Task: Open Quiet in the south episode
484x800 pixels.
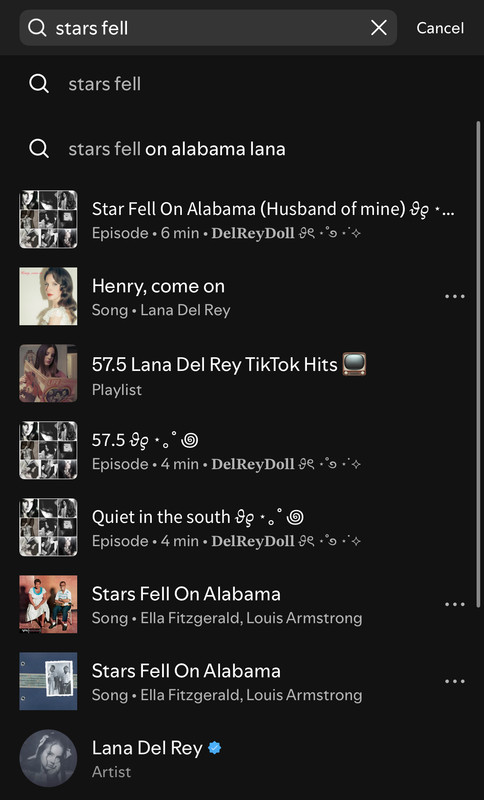Action: (242, 528)
